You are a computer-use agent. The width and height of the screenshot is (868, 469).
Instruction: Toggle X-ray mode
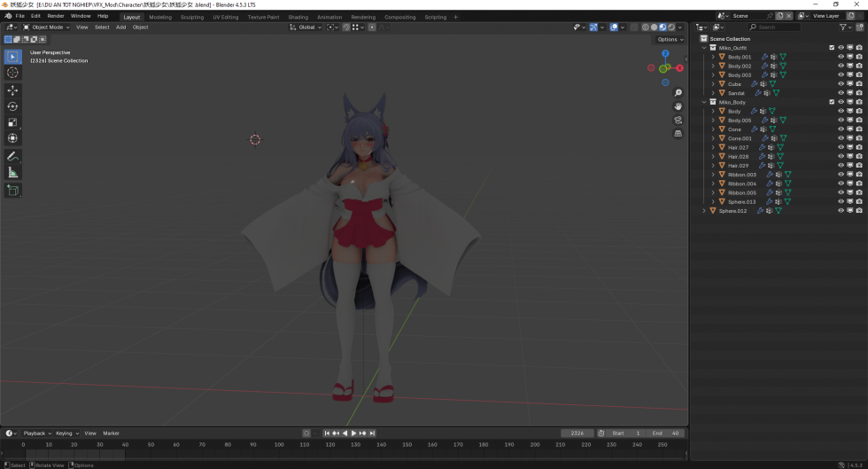(634, 27)
